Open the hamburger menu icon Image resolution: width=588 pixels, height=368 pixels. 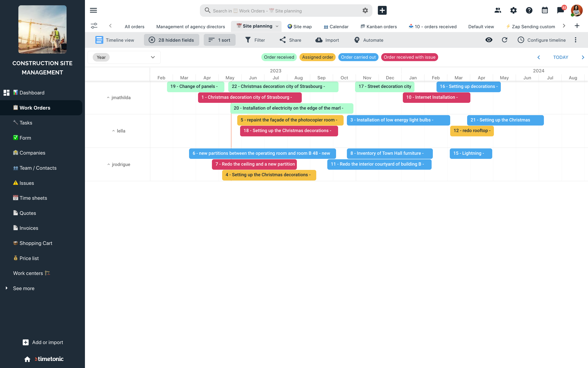(x=93, y=10)
